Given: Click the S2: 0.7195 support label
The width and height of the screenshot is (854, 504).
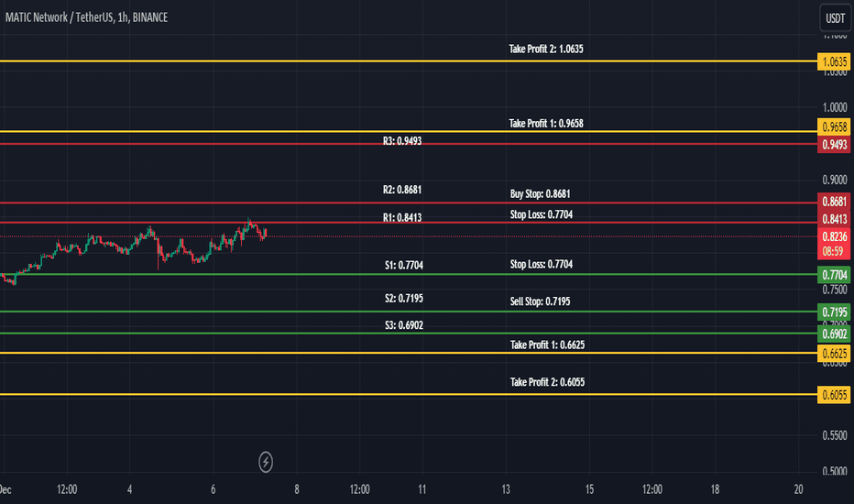Looking at the screenshot, I should 403,299.
